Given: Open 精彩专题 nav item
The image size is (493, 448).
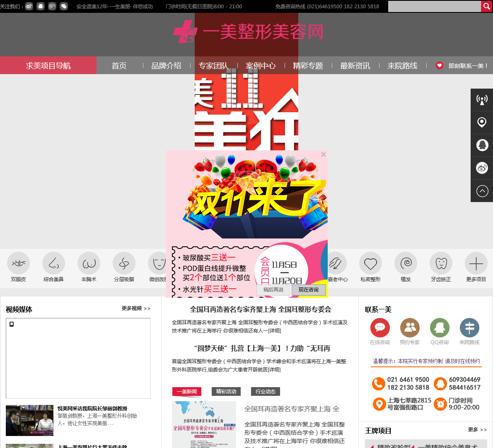Looking at the screenshot, I should (308, 65).
